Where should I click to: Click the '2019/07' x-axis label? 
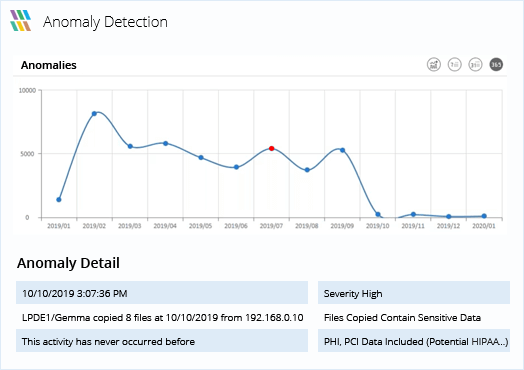(271, 226)
